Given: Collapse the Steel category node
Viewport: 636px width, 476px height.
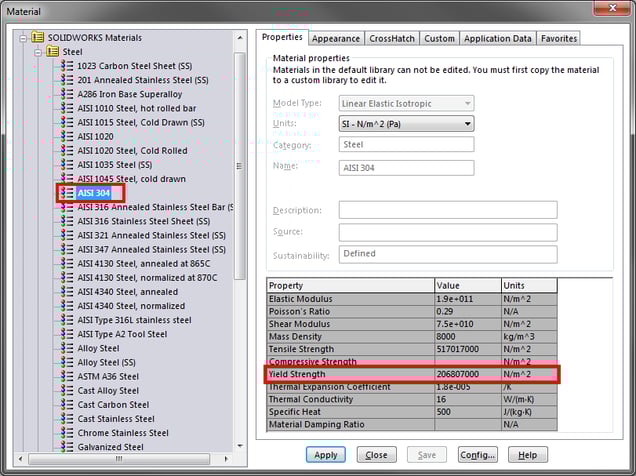Looking at the screenshot, I should [x=38, y=53].
